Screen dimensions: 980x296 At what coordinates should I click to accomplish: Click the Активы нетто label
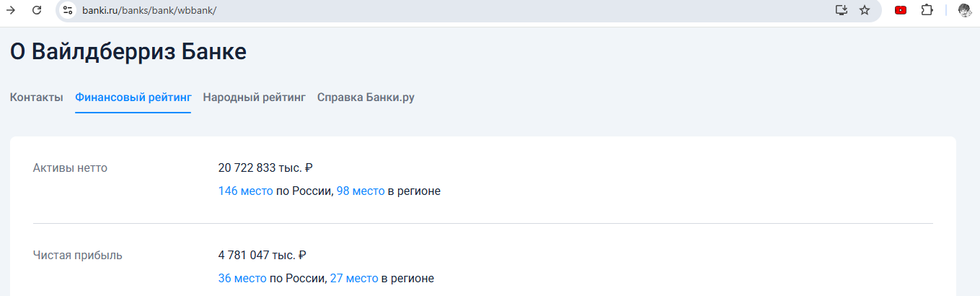tap(70, 168)
